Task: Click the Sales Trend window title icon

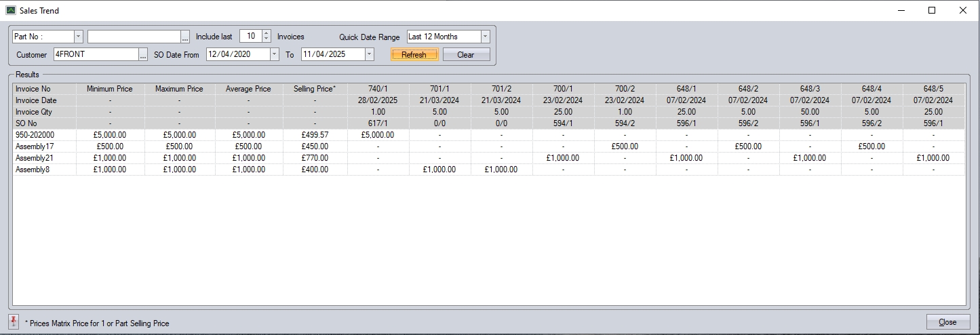Action: click(11, 11)
